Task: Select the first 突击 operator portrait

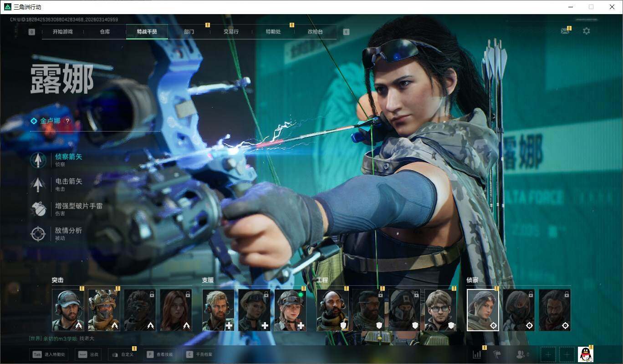Action: pyautogui.click(x=68, y=310)
